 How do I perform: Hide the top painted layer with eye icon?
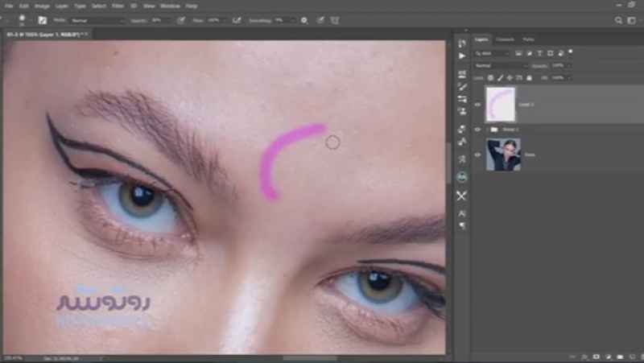478,105
